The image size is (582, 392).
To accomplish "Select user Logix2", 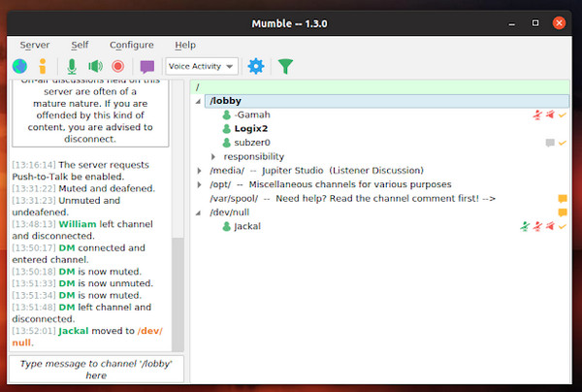I will coord(251,129).
